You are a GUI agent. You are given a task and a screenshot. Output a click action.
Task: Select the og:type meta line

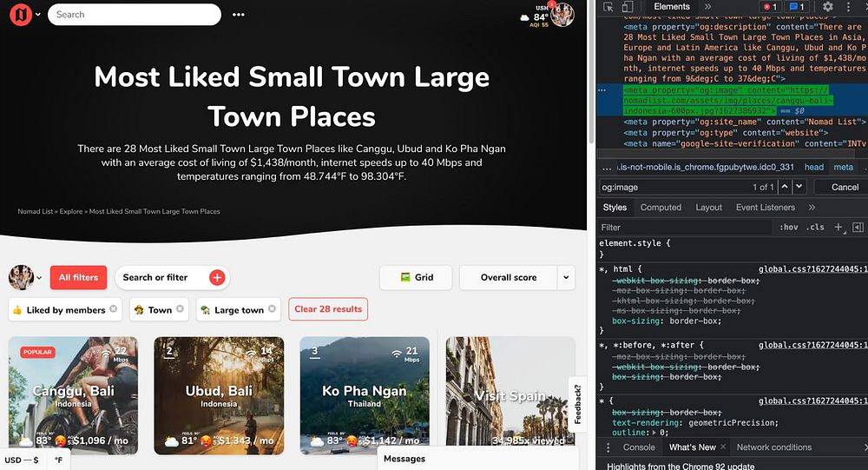tap(726, 132)
